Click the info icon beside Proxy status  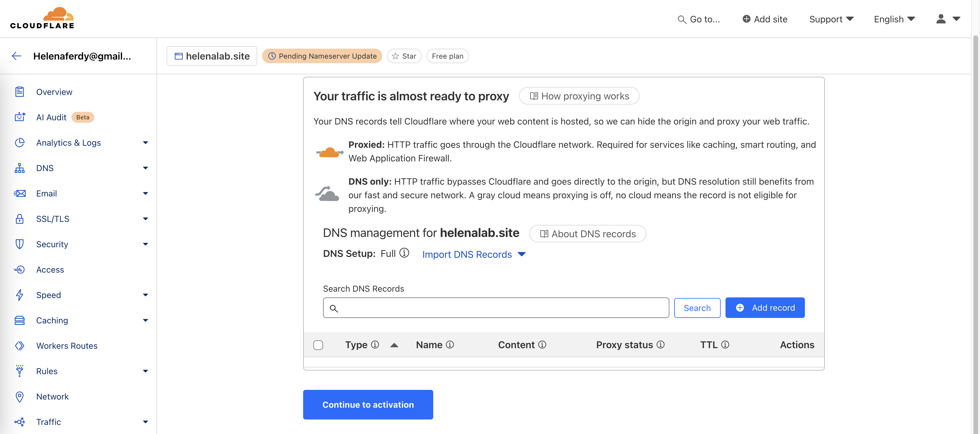tap(661, 345)
